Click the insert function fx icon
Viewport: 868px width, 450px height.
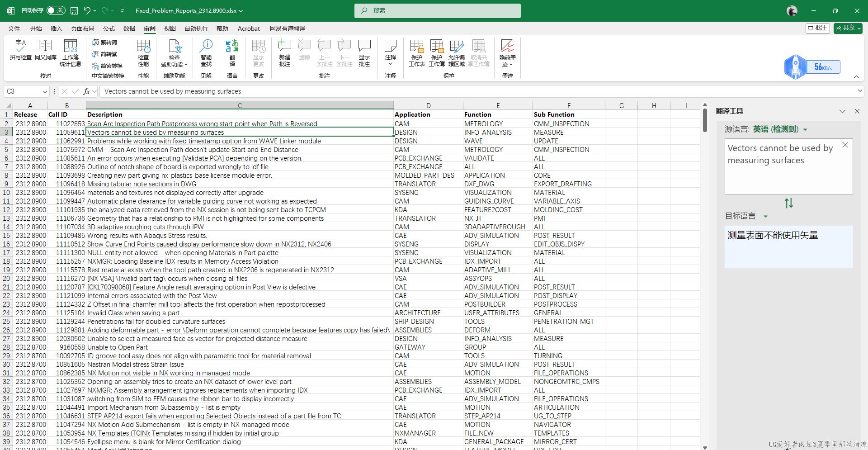pyautogui.click(x=86, y=91)
